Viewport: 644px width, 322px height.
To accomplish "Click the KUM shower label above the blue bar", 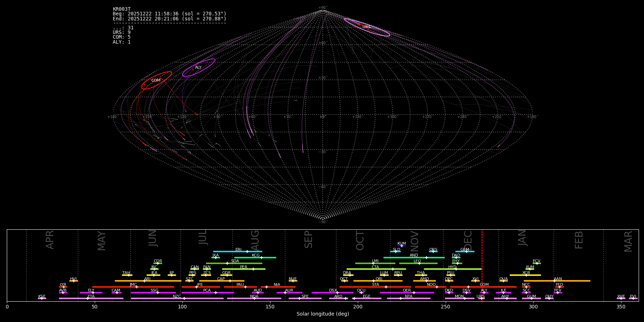I will coord(401,244).
